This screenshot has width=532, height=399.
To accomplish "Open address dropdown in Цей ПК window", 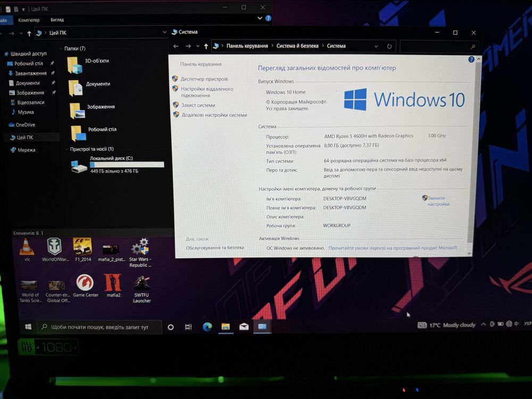I will click(164, 32).
